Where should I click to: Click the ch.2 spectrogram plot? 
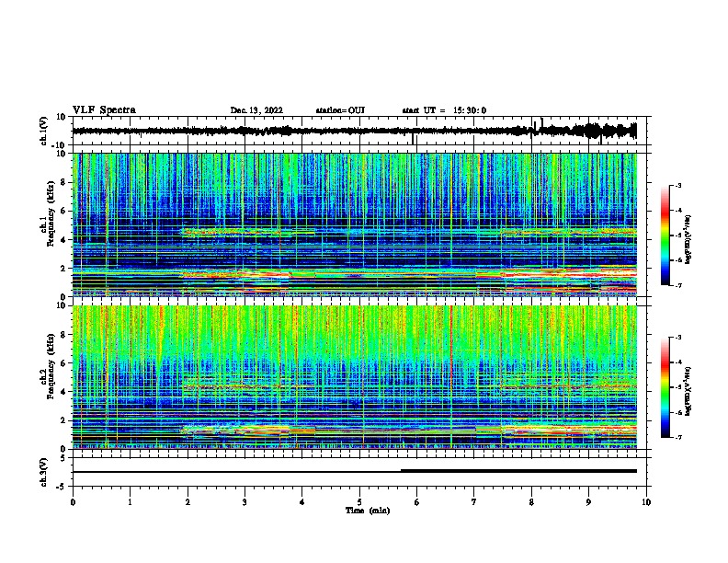click(x=355, y=377)
